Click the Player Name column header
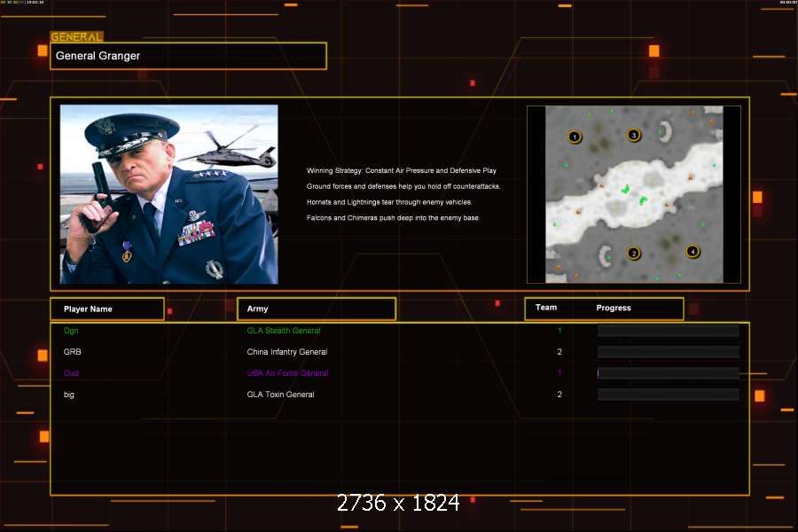Image resolution: width=798 pixels, height=532 pixels. (x=107, y=309)
